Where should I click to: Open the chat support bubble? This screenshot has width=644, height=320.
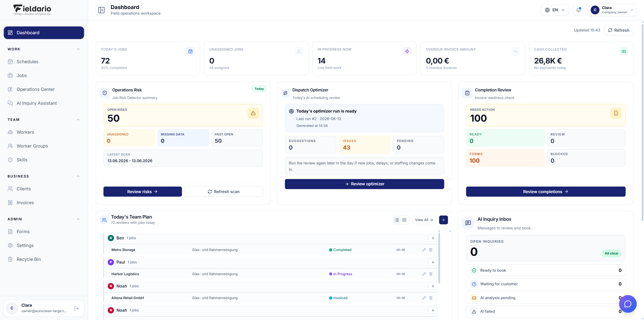(628, 304)
